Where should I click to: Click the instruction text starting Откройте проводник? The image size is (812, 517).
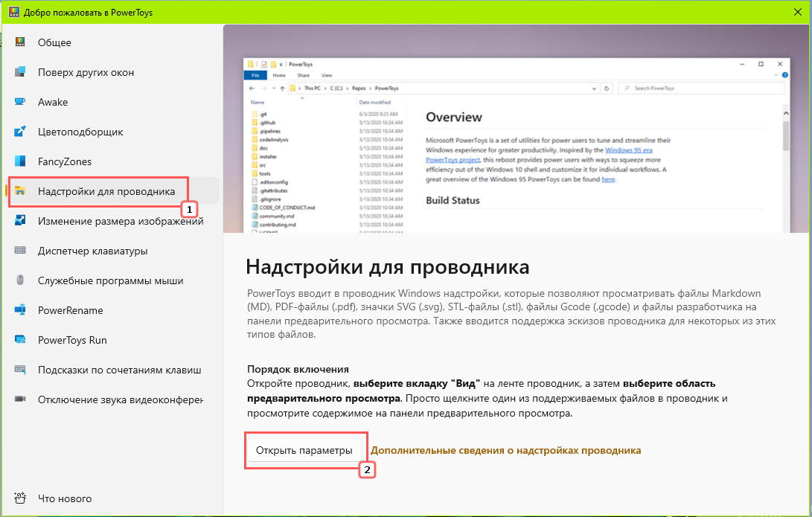[487, 399]
